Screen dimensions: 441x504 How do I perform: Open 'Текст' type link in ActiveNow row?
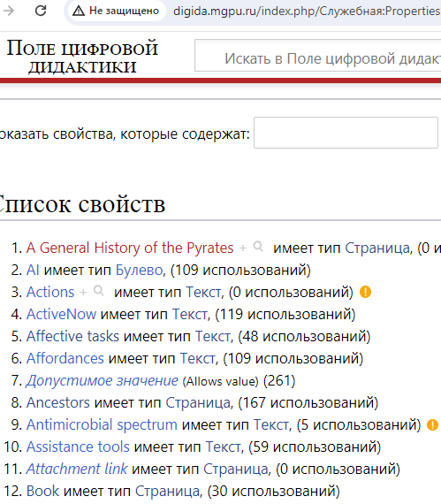(190, 315)
